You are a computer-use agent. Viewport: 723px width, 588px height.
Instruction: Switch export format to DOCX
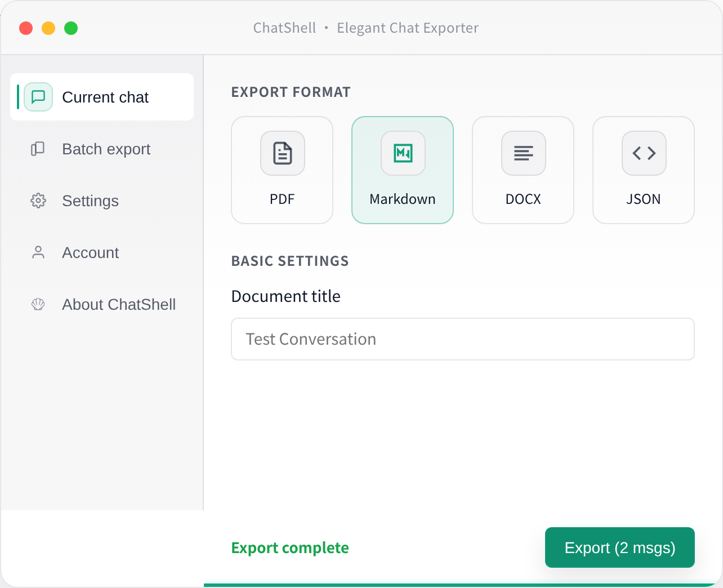pyautogui.click(x=523, y=170)
